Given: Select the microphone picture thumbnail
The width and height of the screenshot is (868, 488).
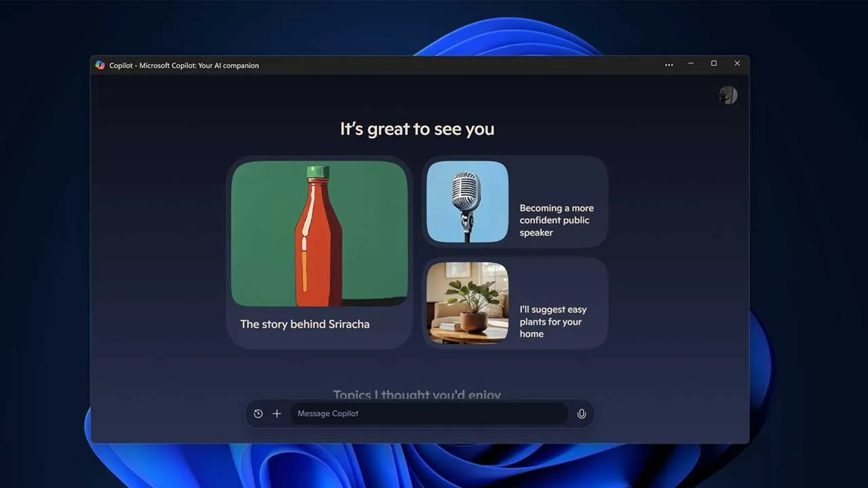Looking at the screenshot, I should (467, 201).
